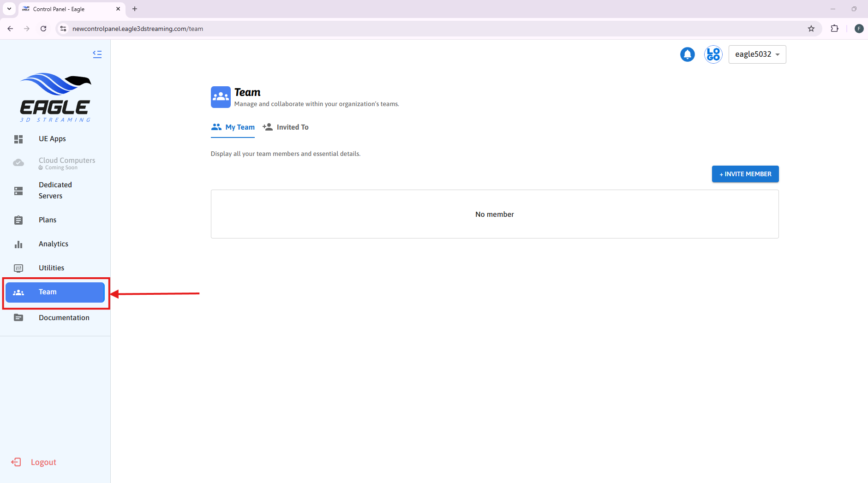Collapse the sidebar with the menu toggle icon
This screenshot has height=483, width=868.
tap(97, 54)
